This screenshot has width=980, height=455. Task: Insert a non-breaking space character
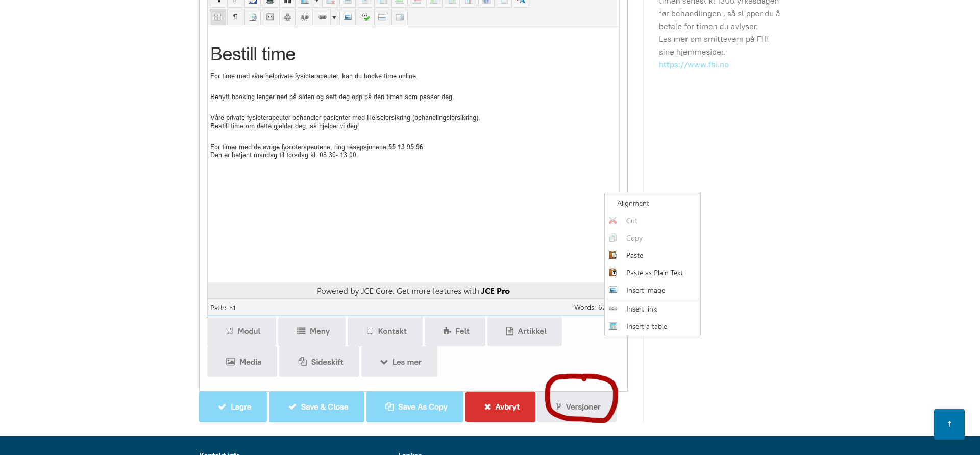270,17
